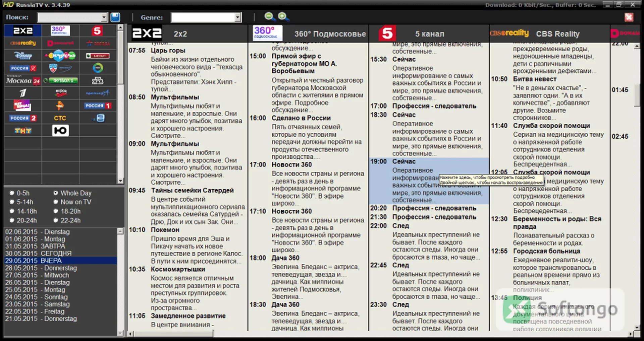Select the Пятница channel logo
This screenshot has height=341, width=644.
(x=22, y=106)
